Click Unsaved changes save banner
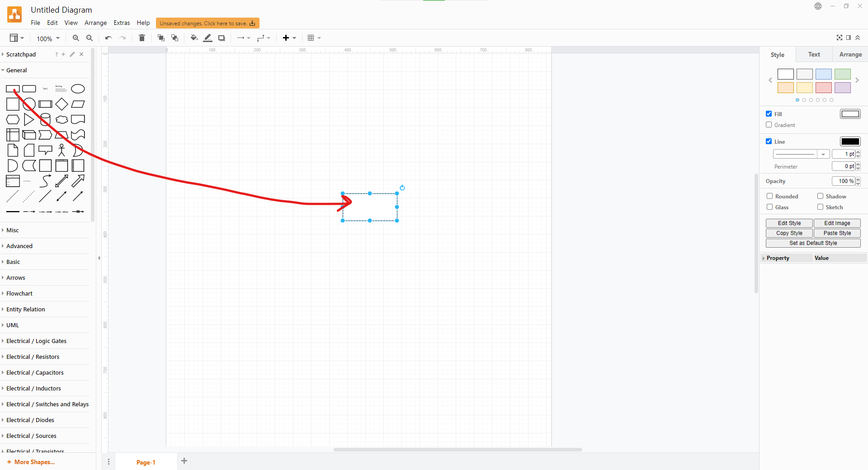This screenshot has height=470, width=868. coord(207,23)
